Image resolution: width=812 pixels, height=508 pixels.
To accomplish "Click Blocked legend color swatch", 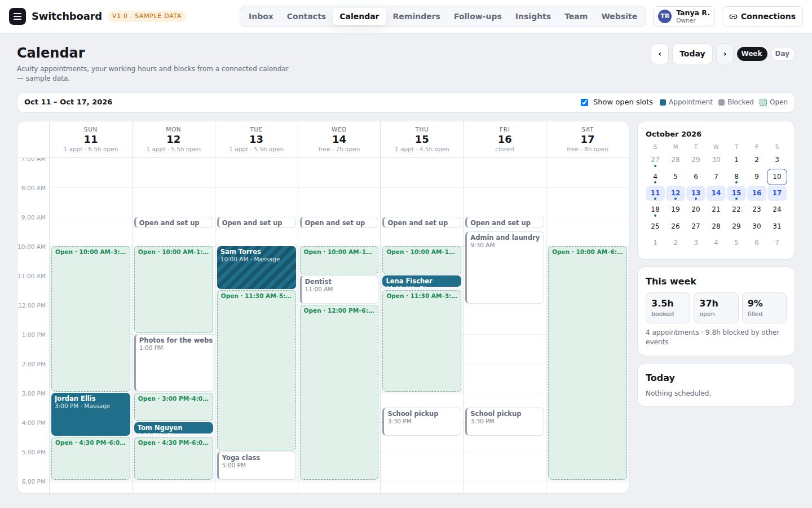I will (721, 102).
